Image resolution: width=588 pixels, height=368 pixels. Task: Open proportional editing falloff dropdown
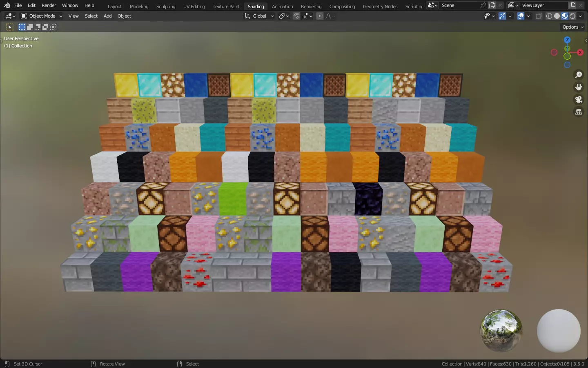click(330, 16)
